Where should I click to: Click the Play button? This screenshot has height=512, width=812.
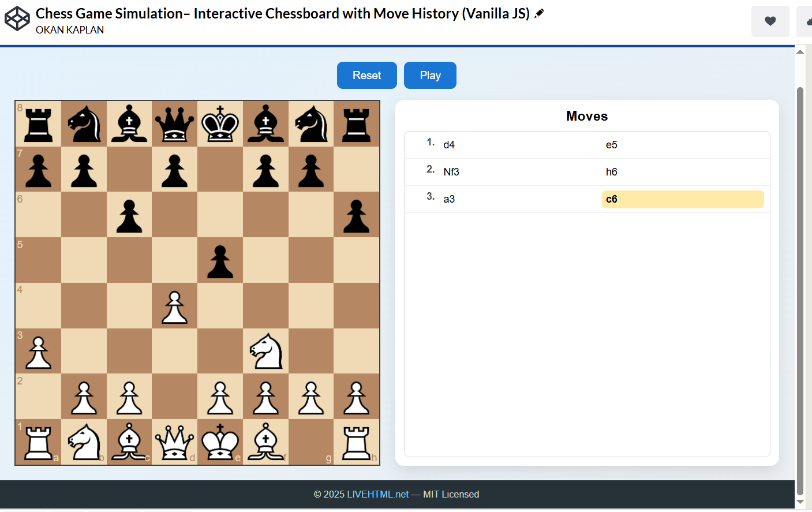click(430, 76)
